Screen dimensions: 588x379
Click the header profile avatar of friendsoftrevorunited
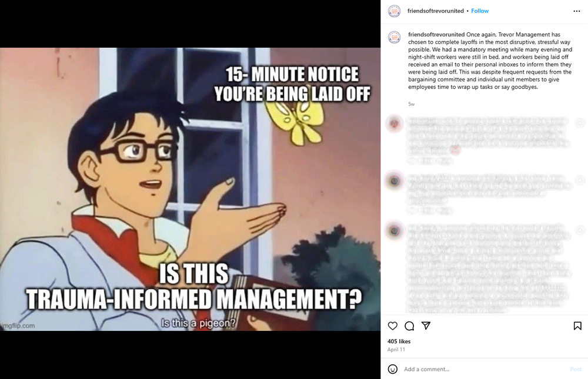[x=394, y=11]
